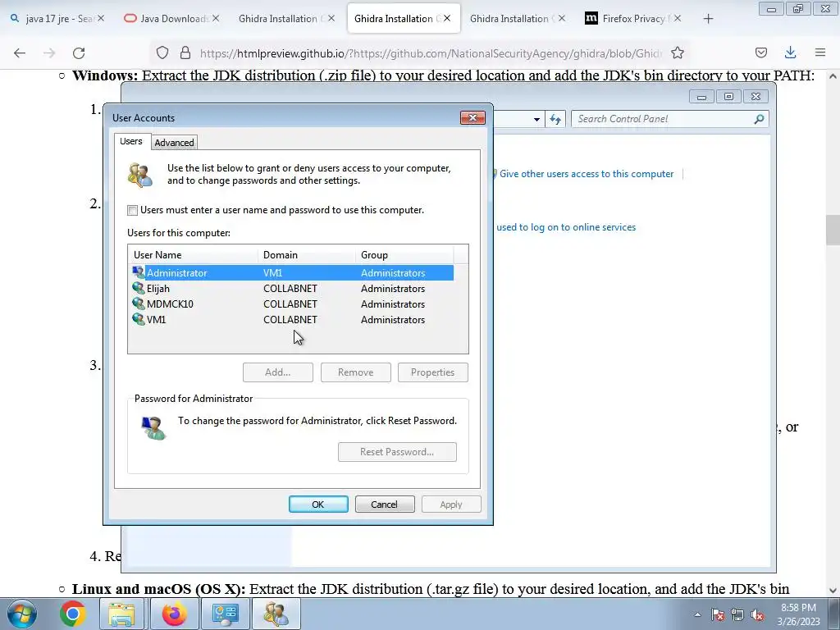
Task: Switch to the first Ghidra Installation tab
Action: pos(286,19)
